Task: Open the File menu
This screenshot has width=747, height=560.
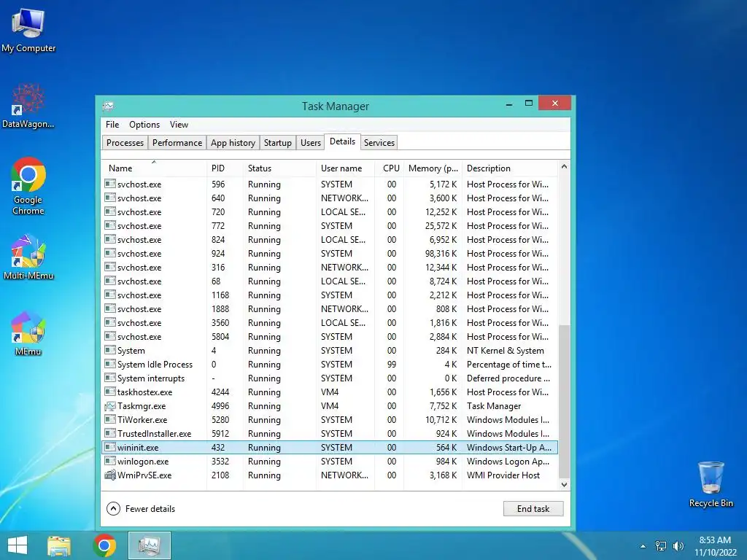Action: (x=112, y=125)
